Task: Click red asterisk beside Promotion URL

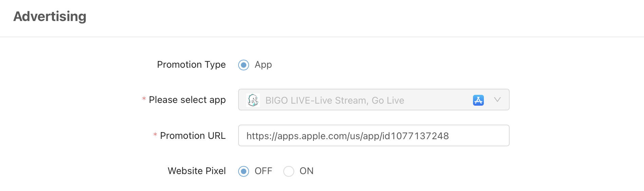Action: (155, 135)
